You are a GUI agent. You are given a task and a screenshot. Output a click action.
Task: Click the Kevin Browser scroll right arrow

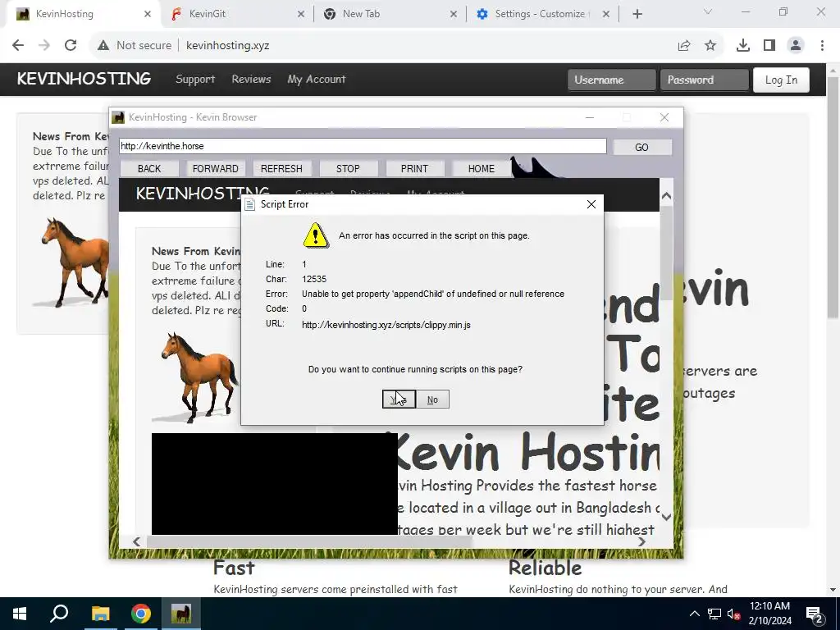tap(641, 541)
